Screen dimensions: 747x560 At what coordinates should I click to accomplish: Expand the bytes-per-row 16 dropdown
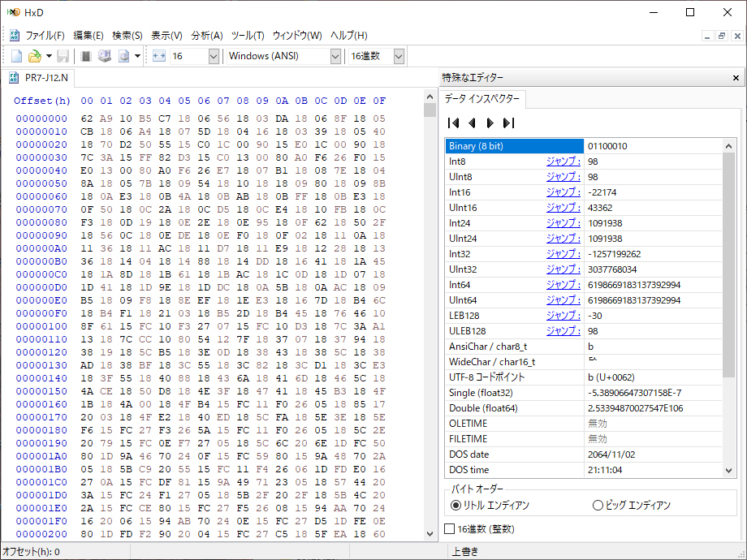coord(214,56)
